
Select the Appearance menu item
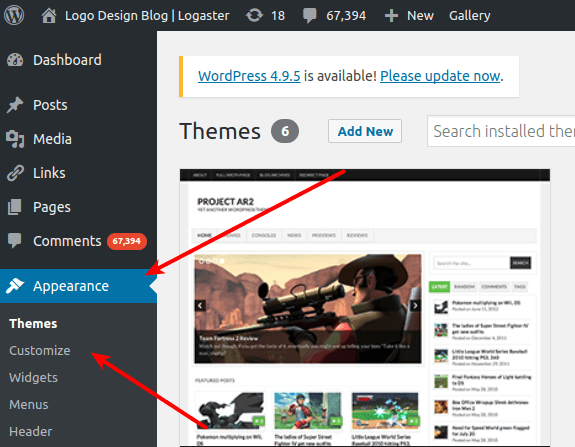pyautogui.click(x=71, y=286)
